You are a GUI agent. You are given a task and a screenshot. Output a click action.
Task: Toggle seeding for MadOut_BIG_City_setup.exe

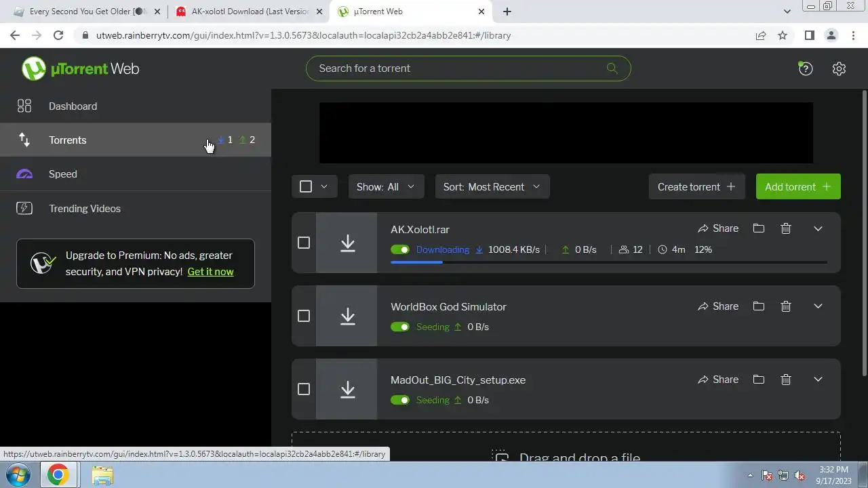(400, 400)
